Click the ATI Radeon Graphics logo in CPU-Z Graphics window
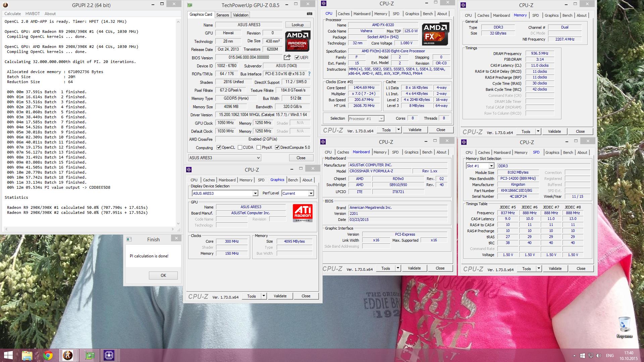 (303, 213)
